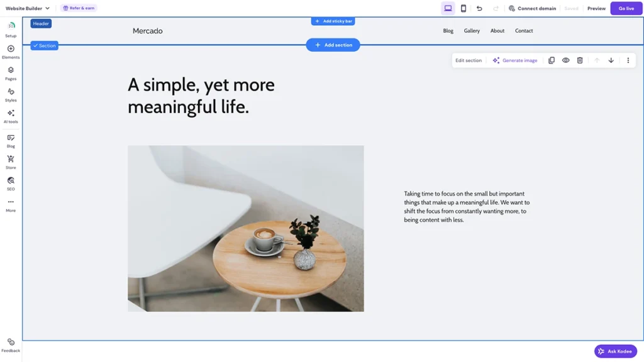
Task: Open the Elements panel in sidebar
Action: pos(11,53)
